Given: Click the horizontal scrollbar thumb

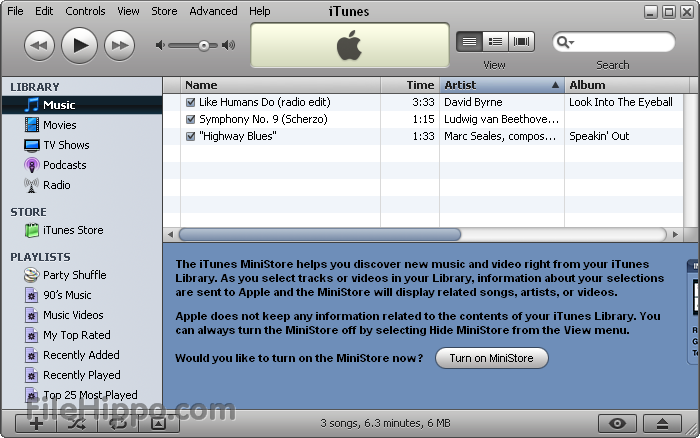Looking at the screenshot, I should pyautogui.click(x=320, y=234).
